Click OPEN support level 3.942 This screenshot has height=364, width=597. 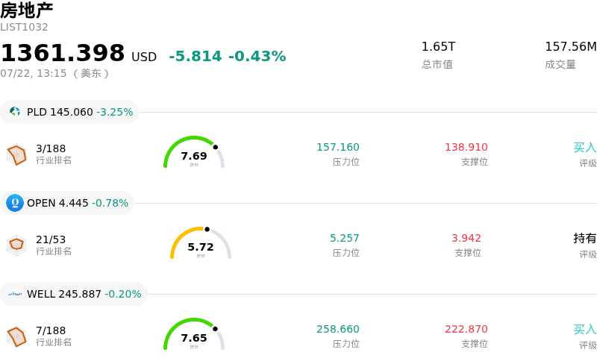[466, 238]
